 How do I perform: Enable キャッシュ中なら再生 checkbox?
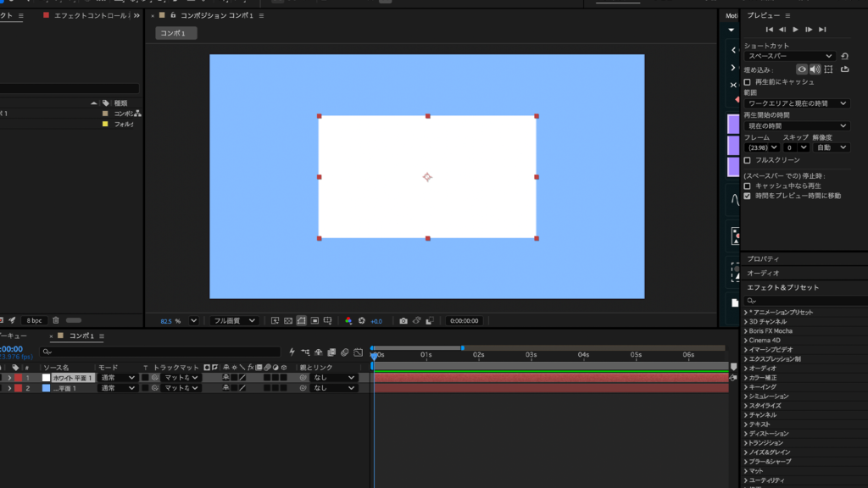(748, 186)
